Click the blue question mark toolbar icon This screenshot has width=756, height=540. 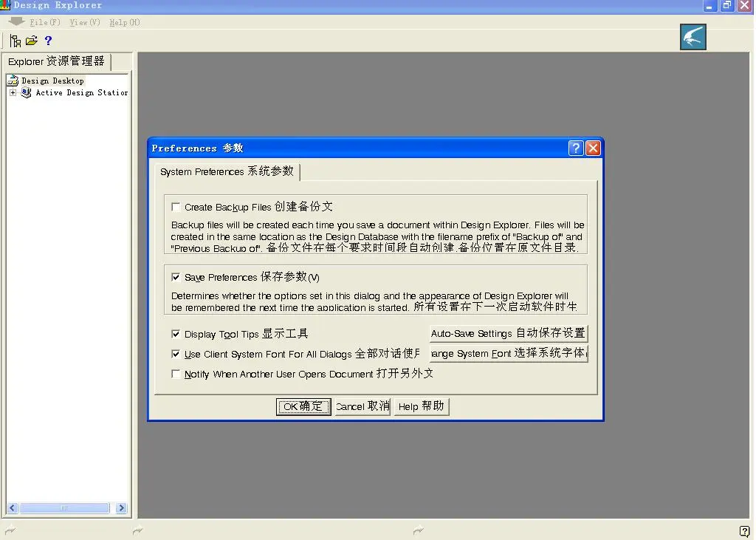click(x=48, y=41)
